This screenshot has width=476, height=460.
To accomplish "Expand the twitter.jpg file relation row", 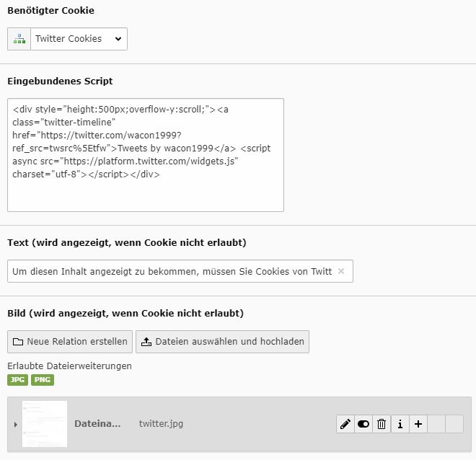I will click(15, 424).
